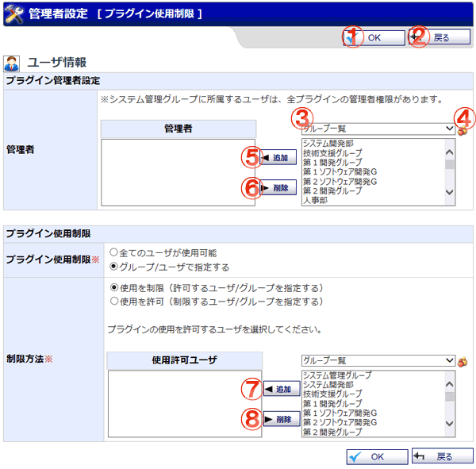Image resolution: width=476 pixels, height=469 pixels.
Task: Select 第１ソフトウェア開発G in the lower group list
Action: [340, 413]
